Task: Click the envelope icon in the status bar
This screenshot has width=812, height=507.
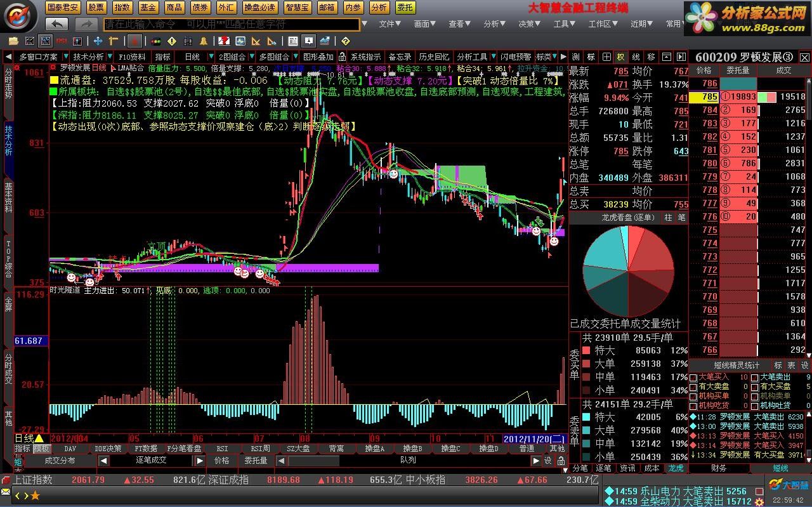Action: (6, 492)
